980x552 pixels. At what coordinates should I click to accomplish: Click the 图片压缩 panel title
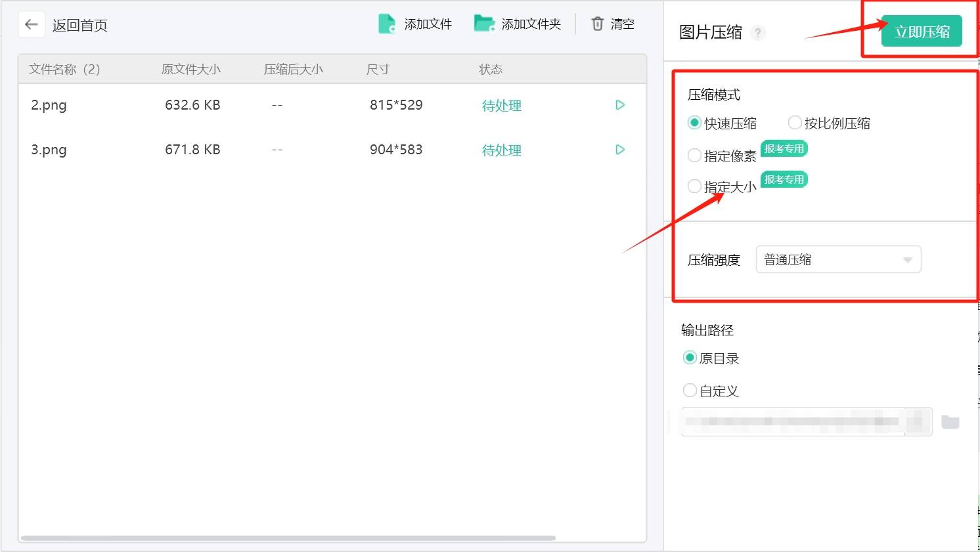[711, 33]
